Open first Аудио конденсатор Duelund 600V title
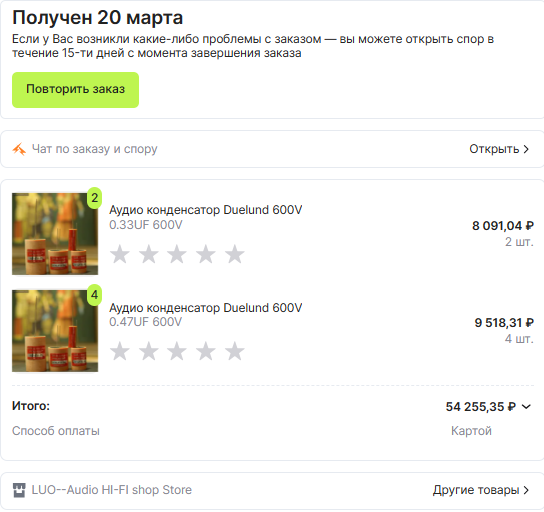Viewport: 544px width, 512px height. pos(206,210)
